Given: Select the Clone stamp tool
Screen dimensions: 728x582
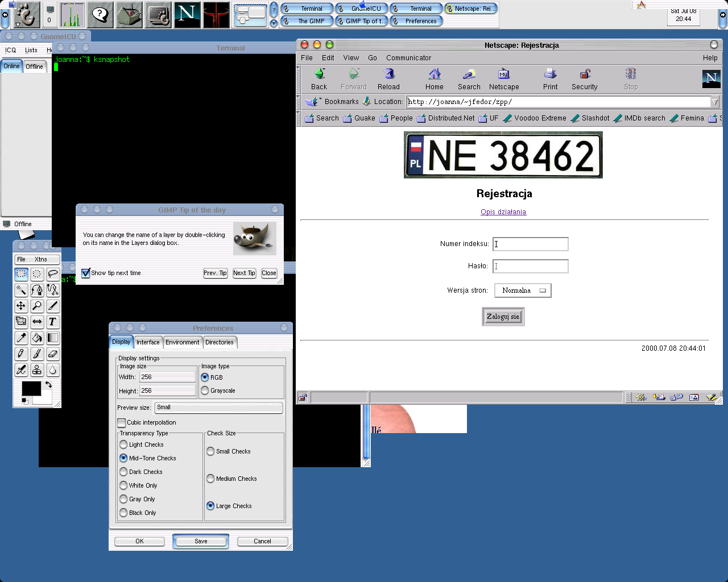Looking at the screenshot, I should point(37,369).
